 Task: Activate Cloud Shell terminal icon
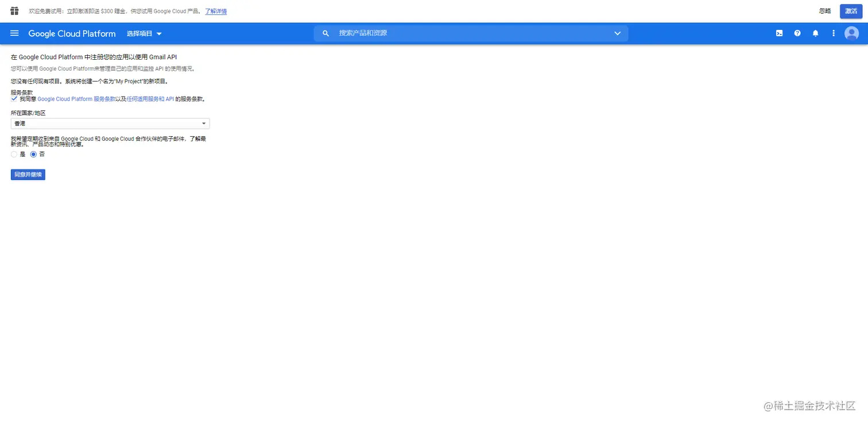tap(779, 33)
